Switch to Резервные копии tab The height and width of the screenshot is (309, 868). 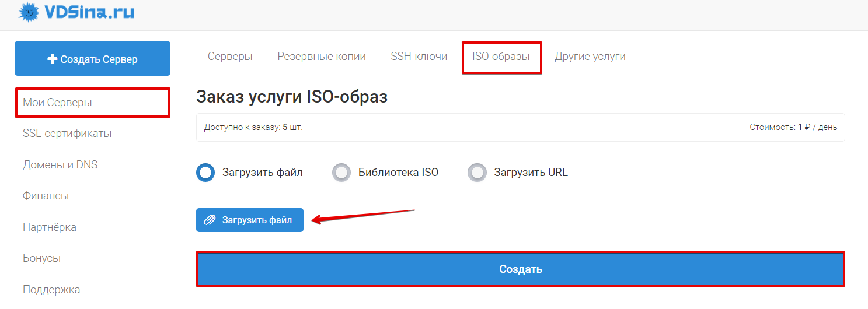tap(322, 57)
